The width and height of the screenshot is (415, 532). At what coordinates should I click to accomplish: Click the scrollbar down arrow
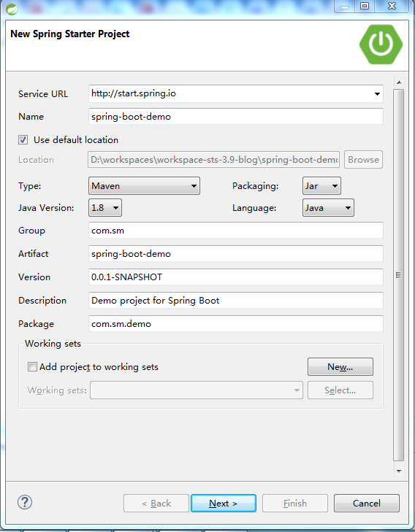pos(399,471)
